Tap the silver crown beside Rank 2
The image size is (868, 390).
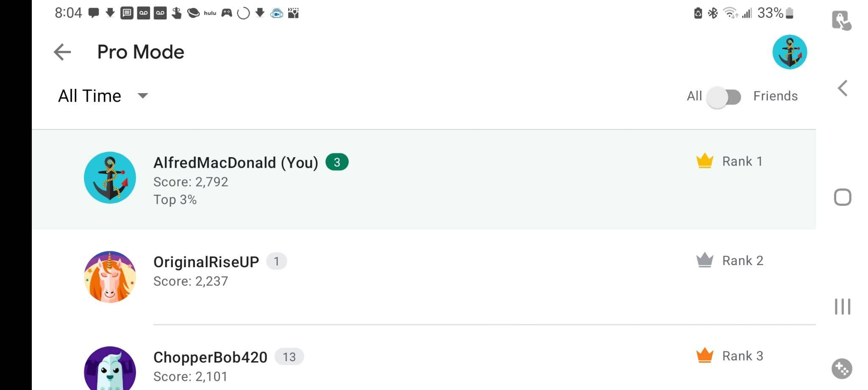coord(704,260)
